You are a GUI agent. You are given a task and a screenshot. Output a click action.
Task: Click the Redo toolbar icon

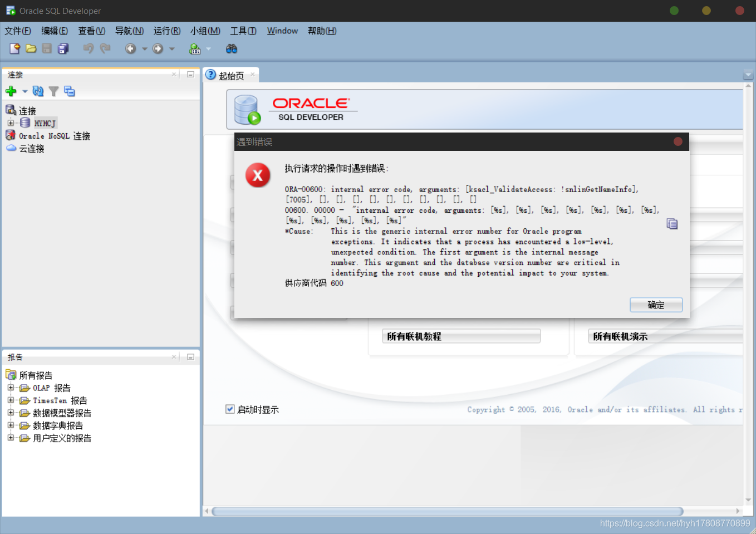(105, 48)
